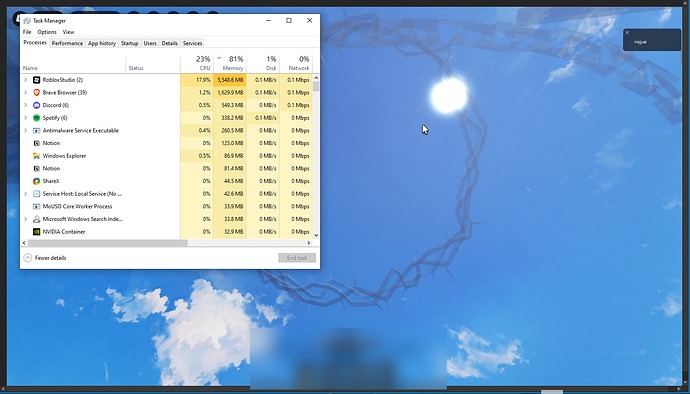Expand the Brave Browser process group
The height and width of the screenshot is (394, 690).
coord(26,92)
